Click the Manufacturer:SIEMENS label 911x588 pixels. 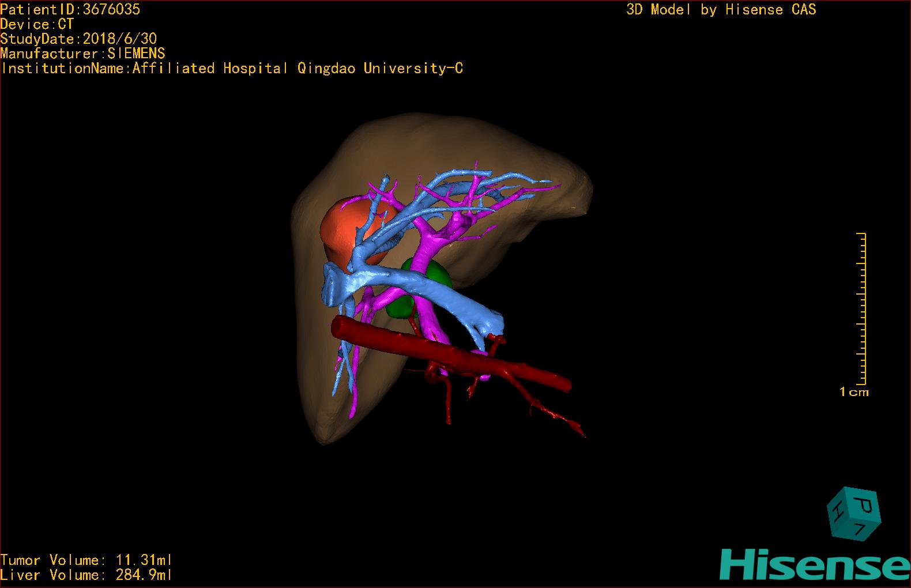83,54
